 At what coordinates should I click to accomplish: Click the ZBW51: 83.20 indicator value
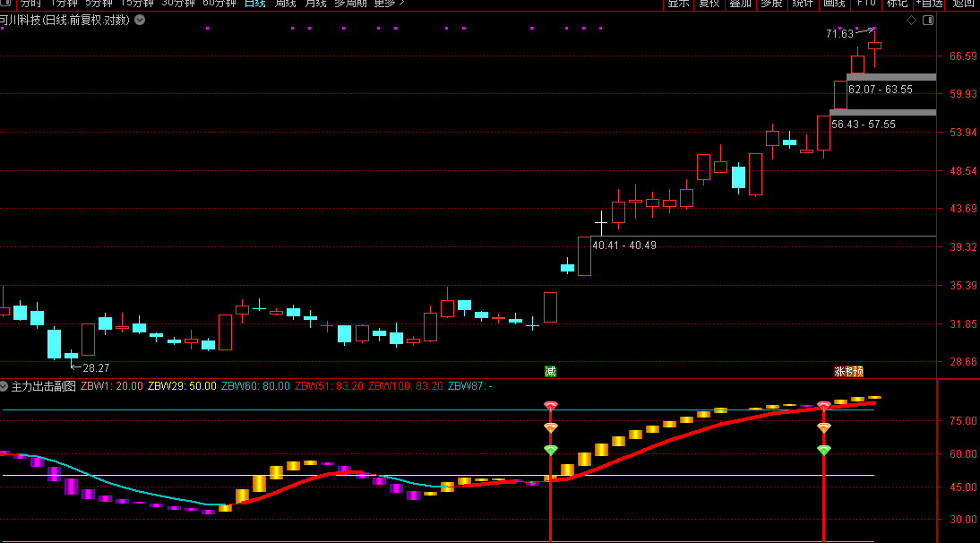point(329,386)
